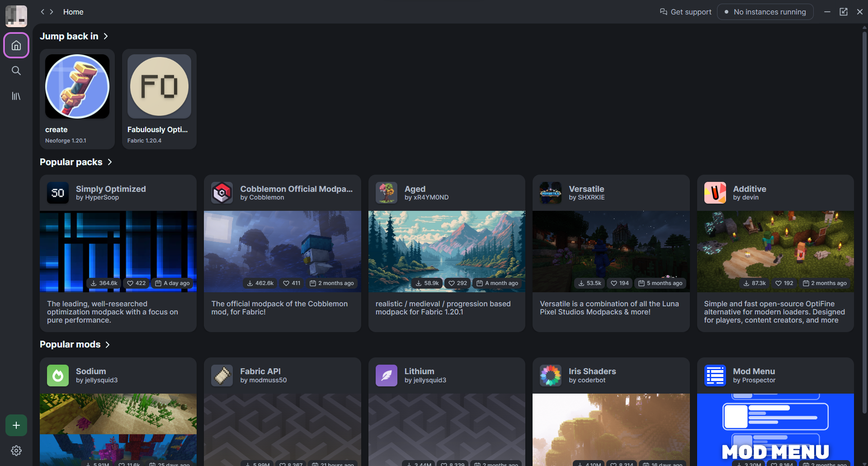Open the Popular mods heading
This screenshot has width=868, height=466.
pyautogui.click(x=70, y=344)
